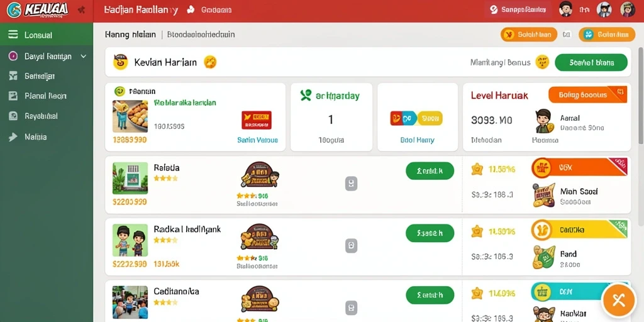Open the food photo thumbnail

(130, 116)
